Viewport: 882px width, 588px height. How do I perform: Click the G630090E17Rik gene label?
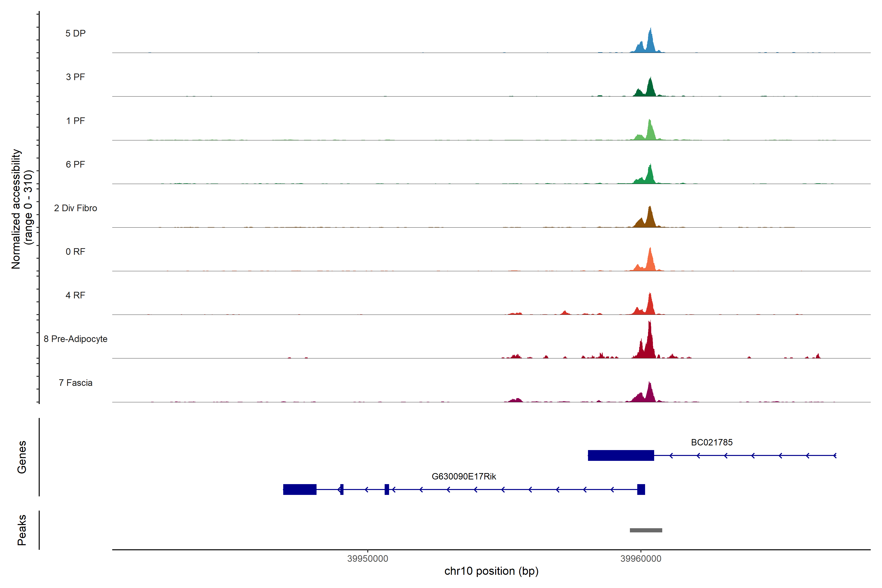tap(464, 476)
